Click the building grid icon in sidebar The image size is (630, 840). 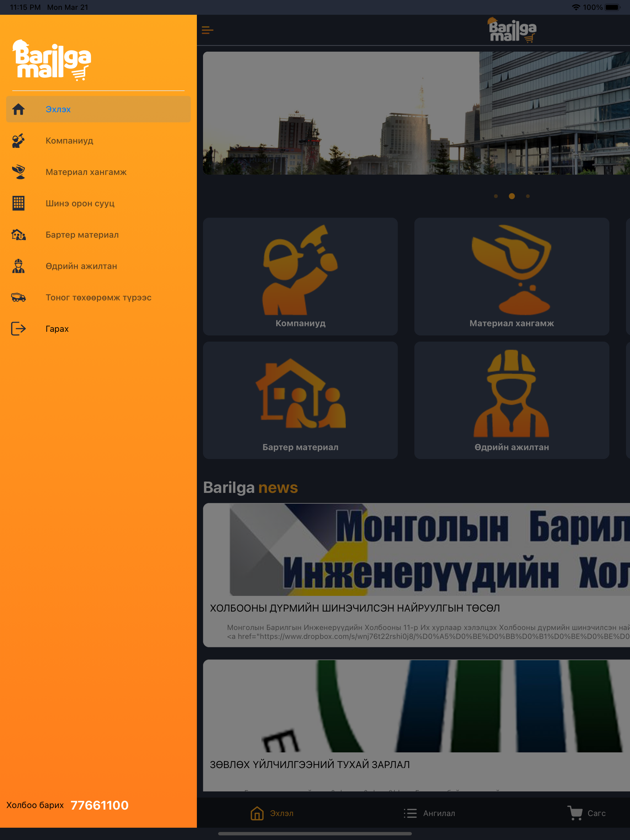(x=18, y=203)
